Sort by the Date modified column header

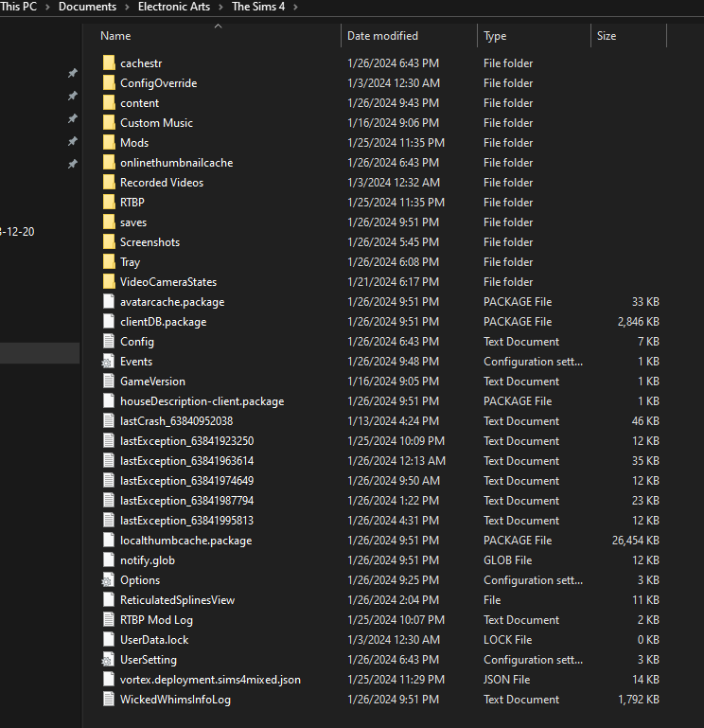coord(382,36)
